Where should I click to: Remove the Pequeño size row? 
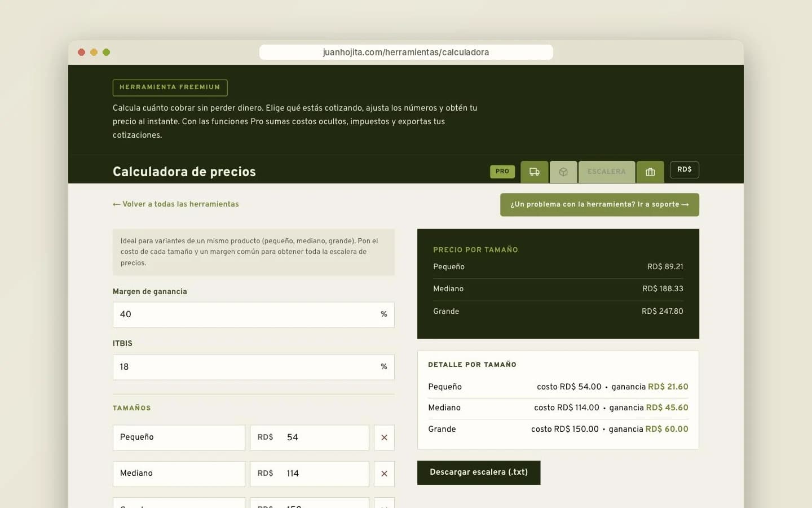[384, 437]
